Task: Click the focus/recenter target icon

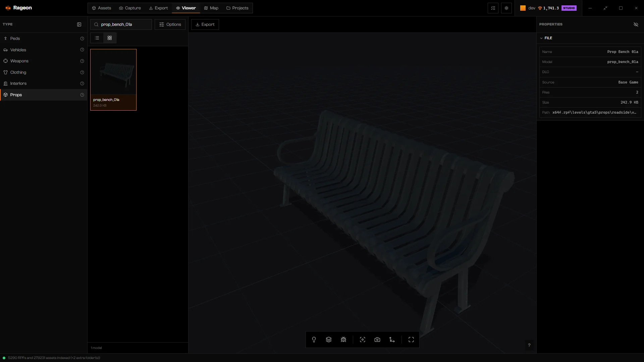Action: [x=363, y=340]
